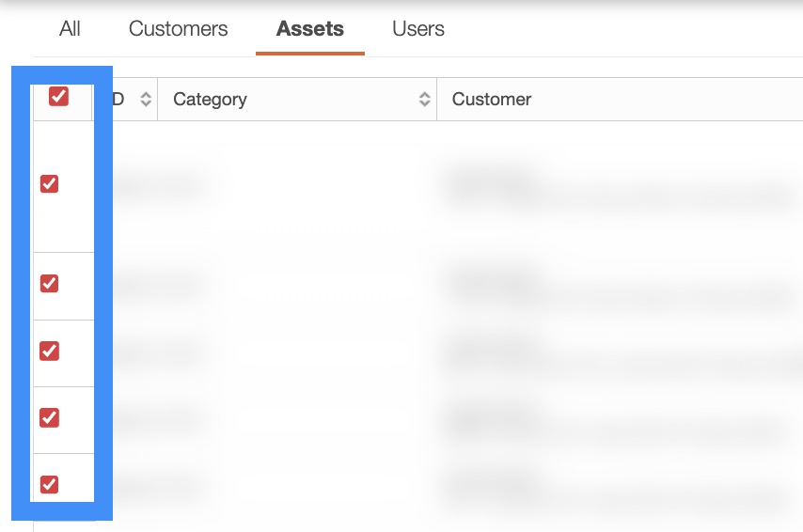The image size is (803, 532).
Task: Toggle the third asset row checkbox
Action: click(x=50, y=351)
